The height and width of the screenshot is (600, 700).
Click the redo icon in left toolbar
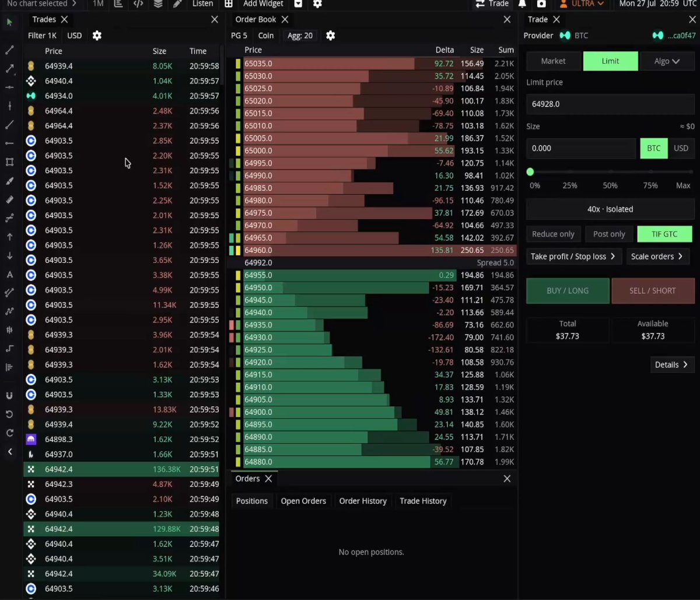[9, 433]
